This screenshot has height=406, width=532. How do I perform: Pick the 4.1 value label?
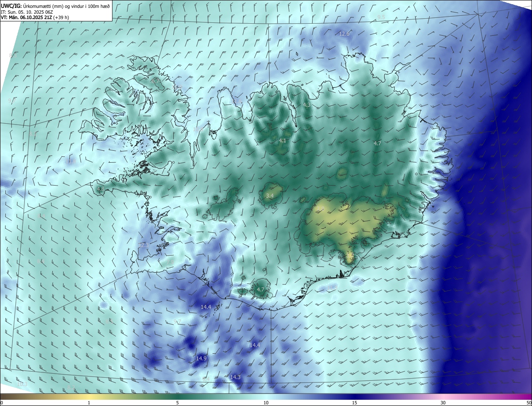[283, 141]
